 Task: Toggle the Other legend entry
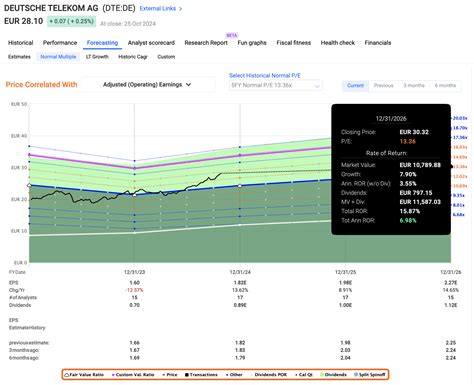234,375
